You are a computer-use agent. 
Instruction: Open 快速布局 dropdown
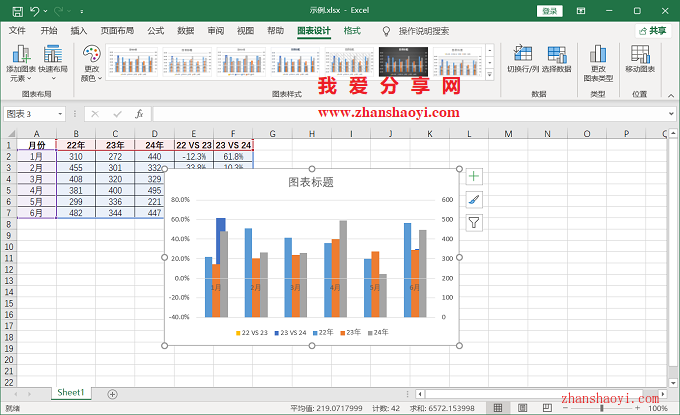tap(53, 63)
